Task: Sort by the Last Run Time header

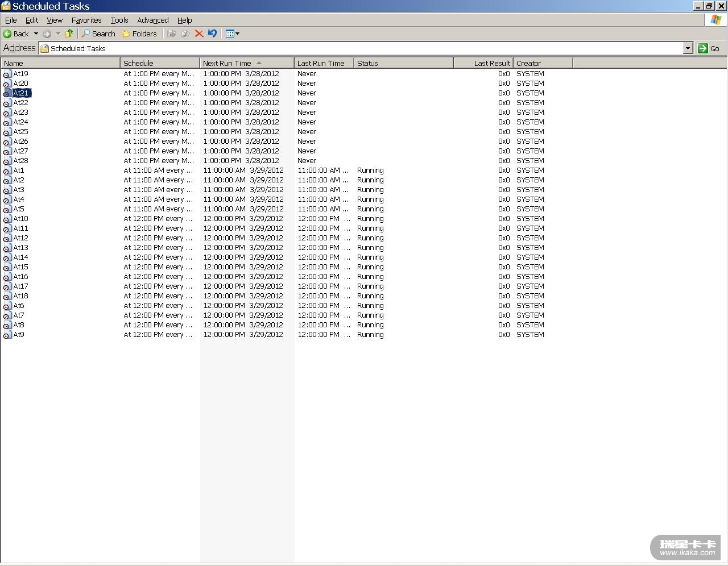Action: [x=324, y=63]
